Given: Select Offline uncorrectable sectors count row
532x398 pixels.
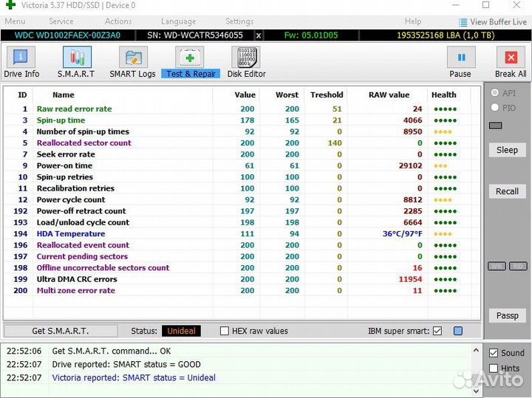Looking at the screenshot, I should click(242, 268).
